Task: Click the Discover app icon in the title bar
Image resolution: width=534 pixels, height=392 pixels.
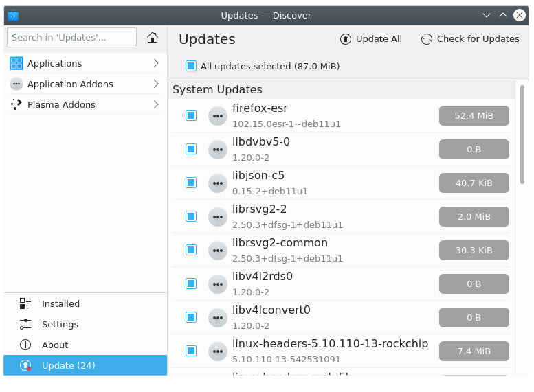Action: pyautogui.click(x=13, y=16)
